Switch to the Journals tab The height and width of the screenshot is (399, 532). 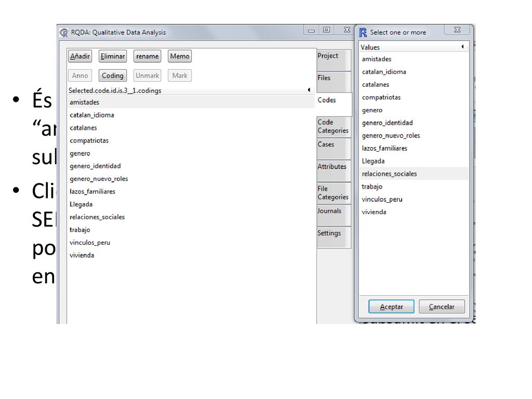334,215
